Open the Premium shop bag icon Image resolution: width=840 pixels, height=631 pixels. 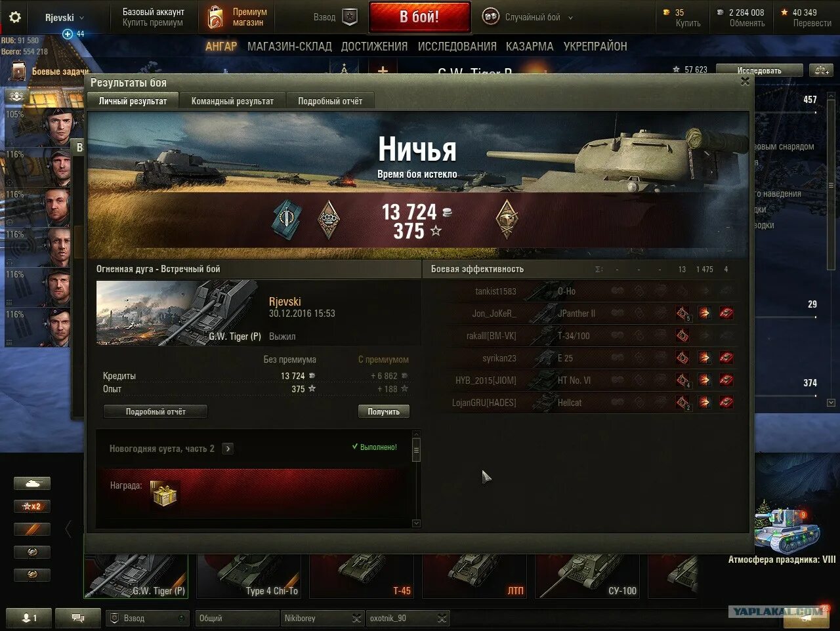point(215,18)
